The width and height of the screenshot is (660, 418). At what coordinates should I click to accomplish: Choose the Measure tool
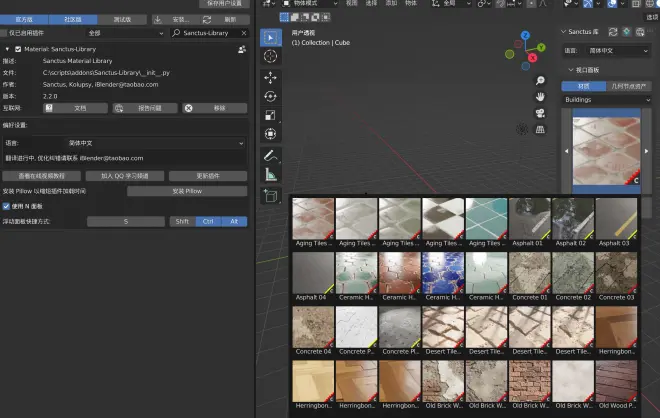point(271,174)
